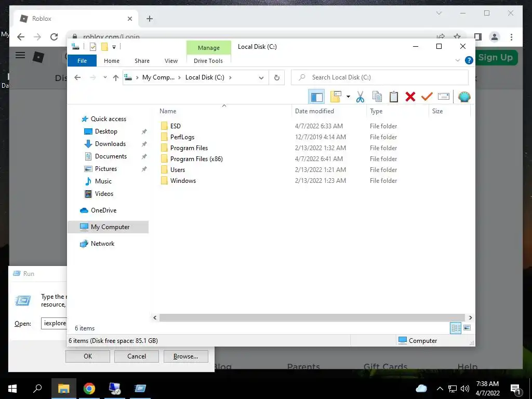
Task: Select Music in the navigation pane
Action: click(103, 181)
